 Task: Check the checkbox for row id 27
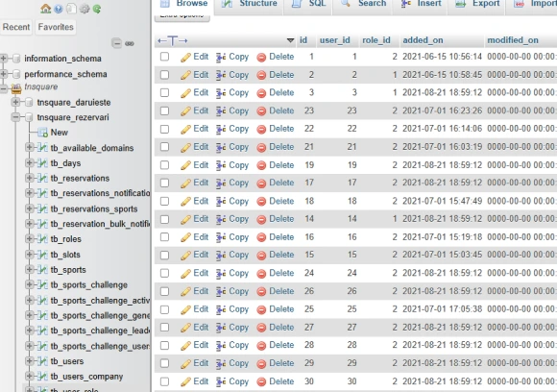pos(164,328)
